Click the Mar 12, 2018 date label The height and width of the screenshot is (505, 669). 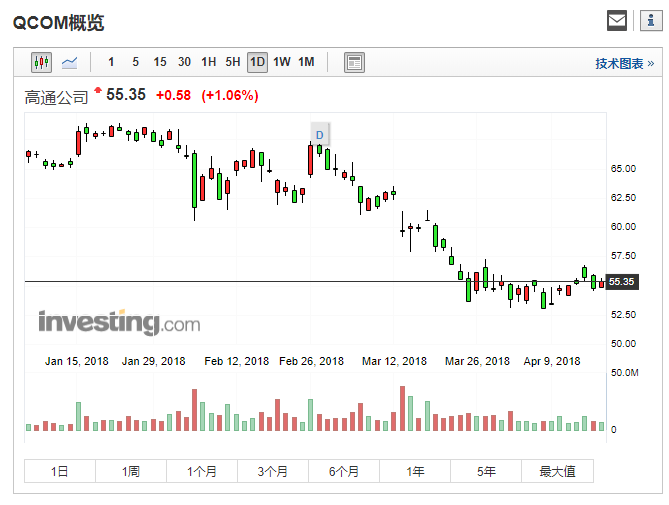(x=394, y=361)
